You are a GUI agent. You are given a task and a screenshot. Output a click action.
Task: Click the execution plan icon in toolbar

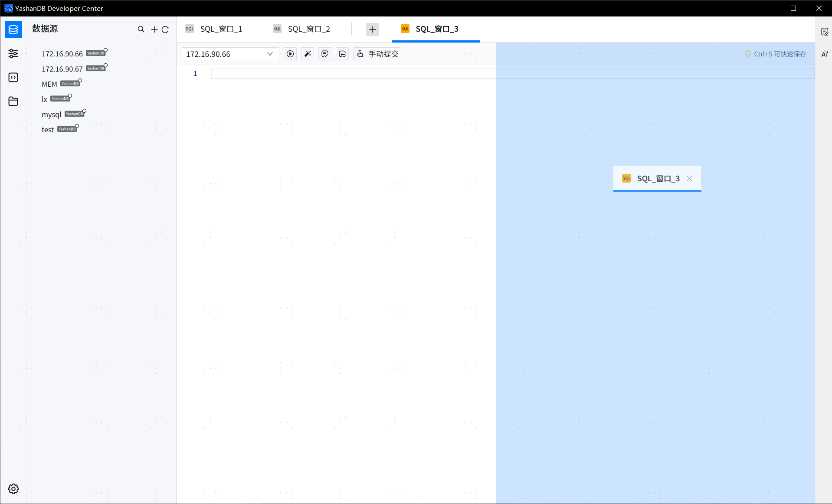(x=324, y=54)
